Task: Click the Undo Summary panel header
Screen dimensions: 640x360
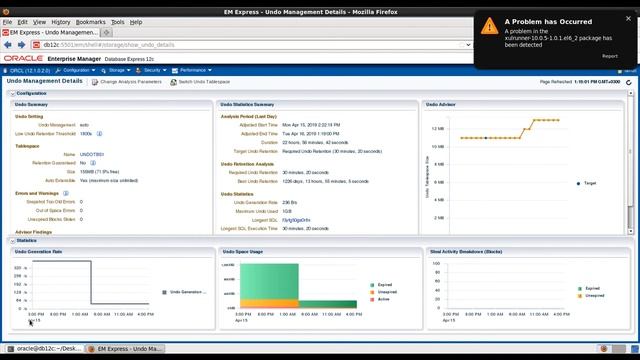Action: pos(111,104)
